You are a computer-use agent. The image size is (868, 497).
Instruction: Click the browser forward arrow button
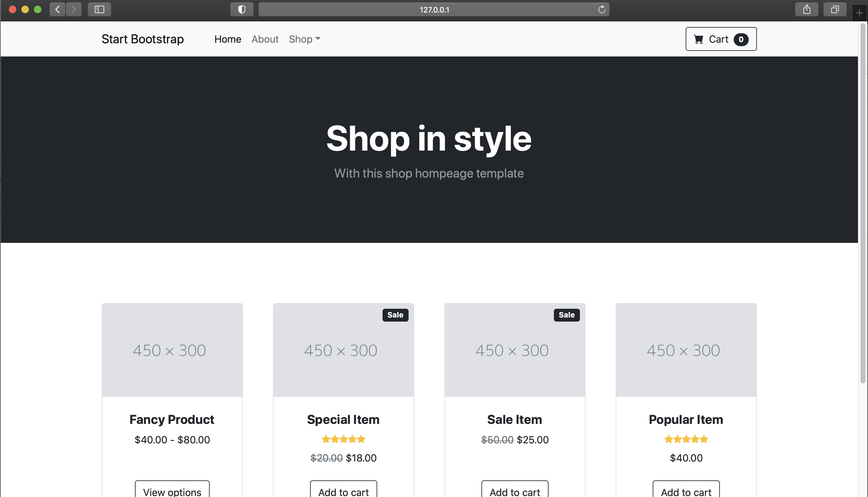click(x=73, y=9)
